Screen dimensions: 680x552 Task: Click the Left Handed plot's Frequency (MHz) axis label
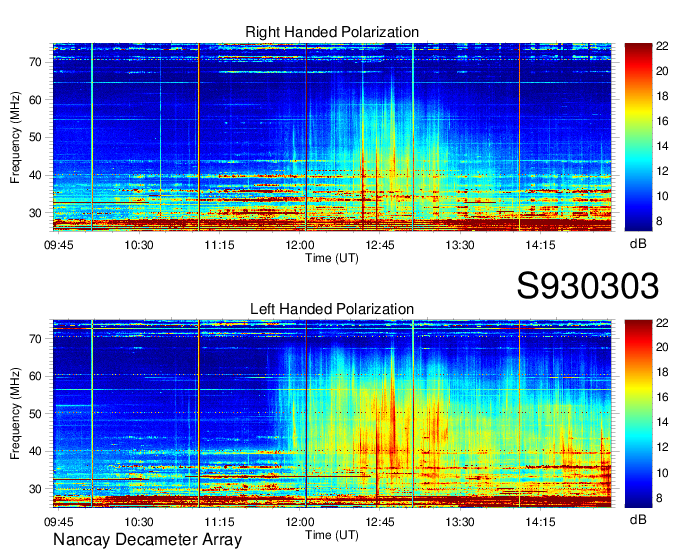pos(15,414)
